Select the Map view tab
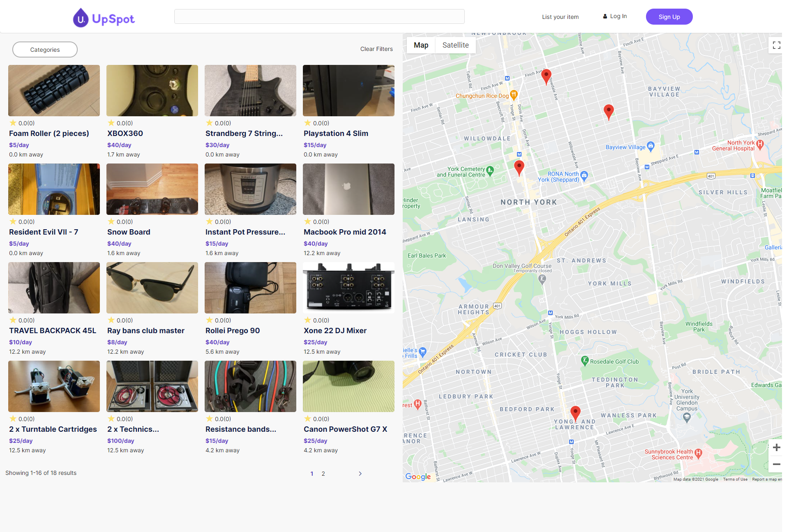Viewport: 789px width, 532px height. tap(421, 45)
